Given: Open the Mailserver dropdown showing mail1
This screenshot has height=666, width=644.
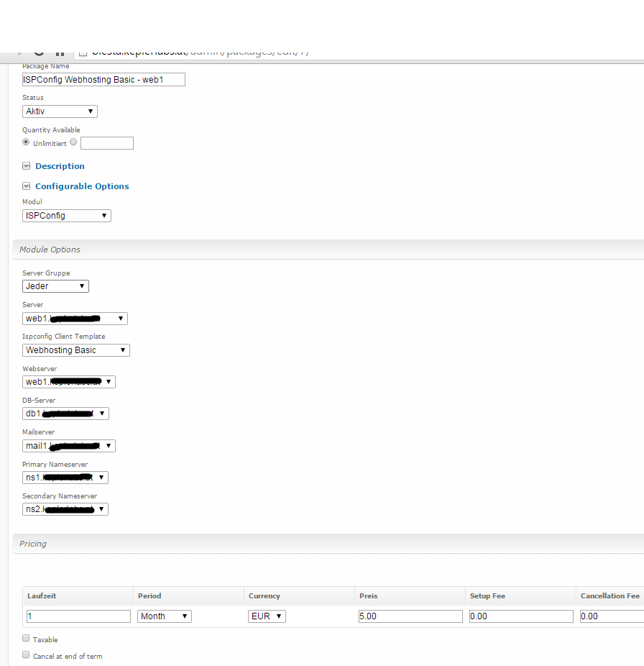Looking at the screenshot, I should (69, 446).
